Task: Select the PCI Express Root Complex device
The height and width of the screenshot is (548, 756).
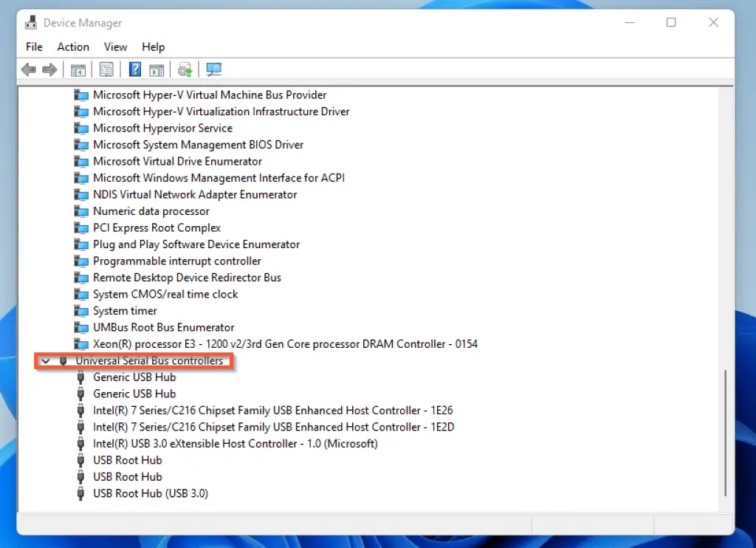Action: coord(156,227)
